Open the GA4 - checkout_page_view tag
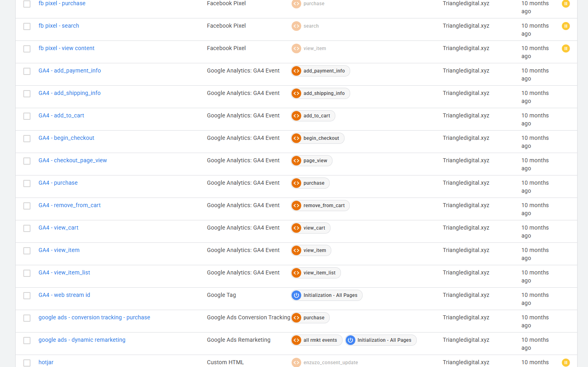This screenshot has width=588, height=367. pyautogui.click(x=73, y=160)
